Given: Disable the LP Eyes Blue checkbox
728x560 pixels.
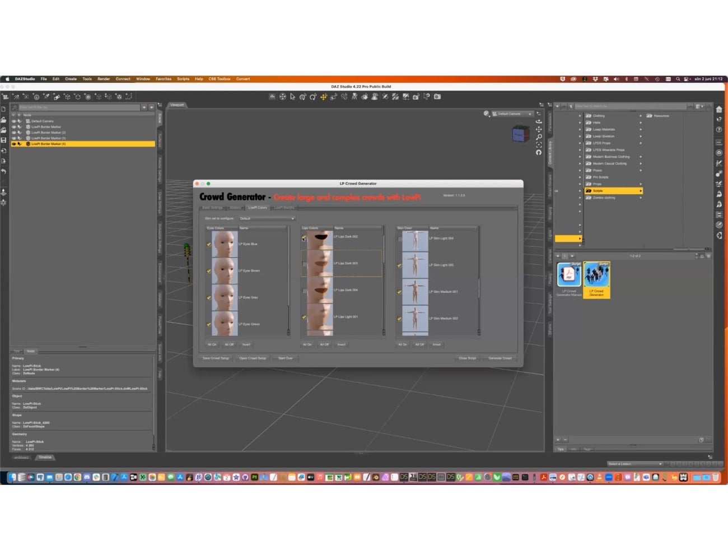Looking at the screenshot, I should click(x=209, y=244).
